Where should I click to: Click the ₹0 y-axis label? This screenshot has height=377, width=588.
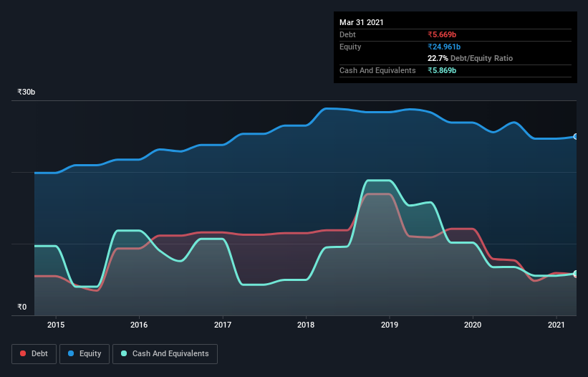[x=22, y=307]
